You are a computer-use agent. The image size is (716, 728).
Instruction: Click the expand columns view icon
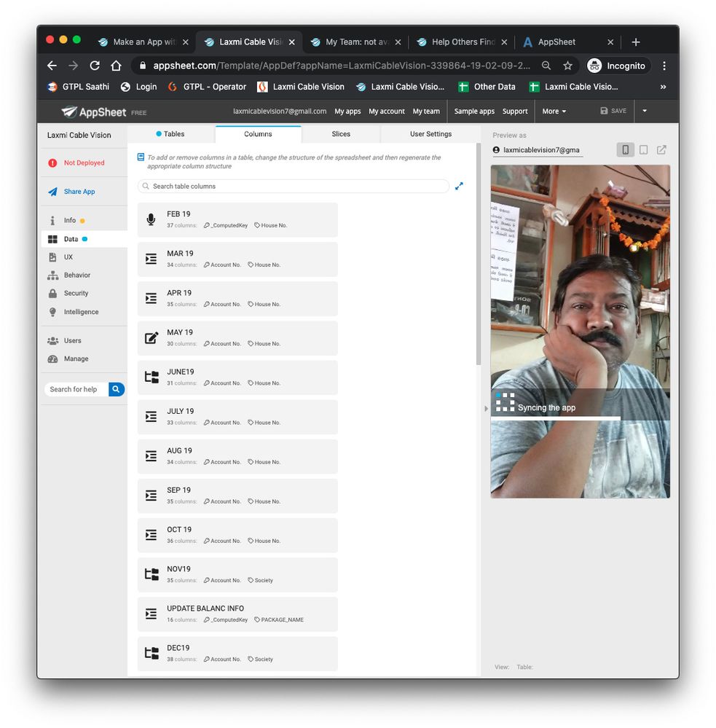pyautogui.click(x=459, y=186)
